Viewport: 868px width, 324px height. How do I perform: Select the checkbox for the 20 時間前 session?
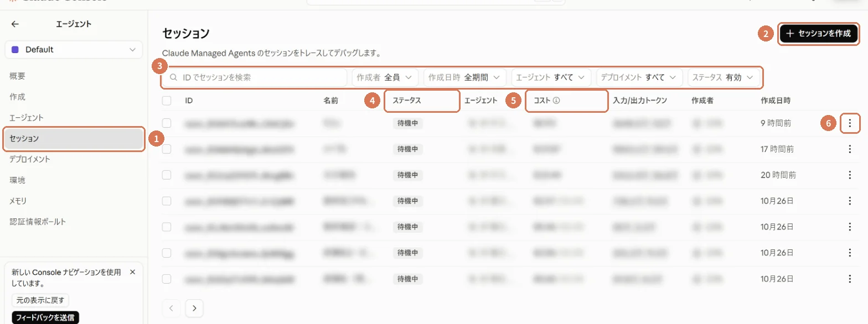click(167, 175)
